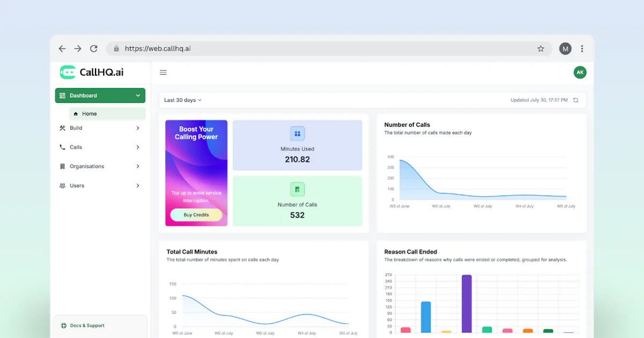Open the Build sidebar section
Screen dimensions: 644x338
[100, 128]
